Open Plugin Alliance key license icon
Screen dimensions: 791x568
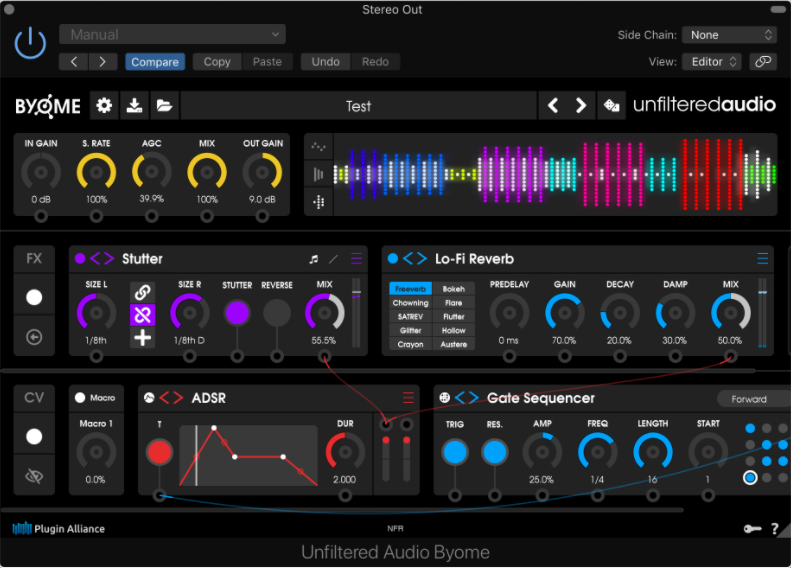coord(752,529)
